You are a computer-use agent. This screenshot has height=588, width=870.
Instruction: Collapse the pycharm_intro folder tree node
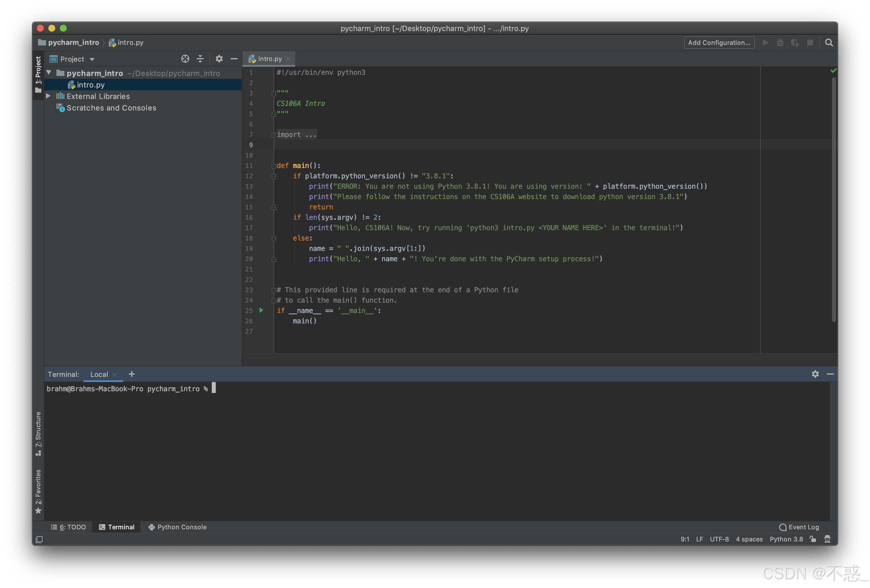coord(49,72)
